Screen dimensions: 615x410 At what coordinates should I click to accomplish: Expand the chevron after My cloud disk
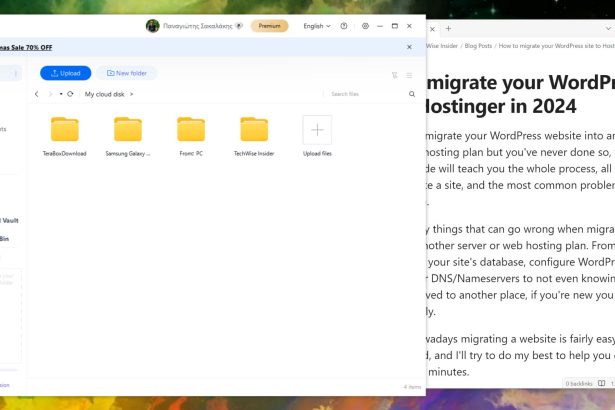tap(131, 94)
